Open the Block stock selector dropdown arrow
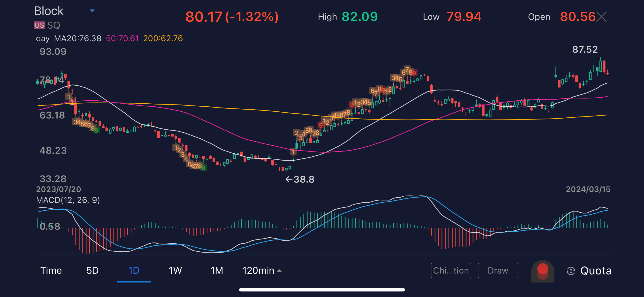 [92, 11]
